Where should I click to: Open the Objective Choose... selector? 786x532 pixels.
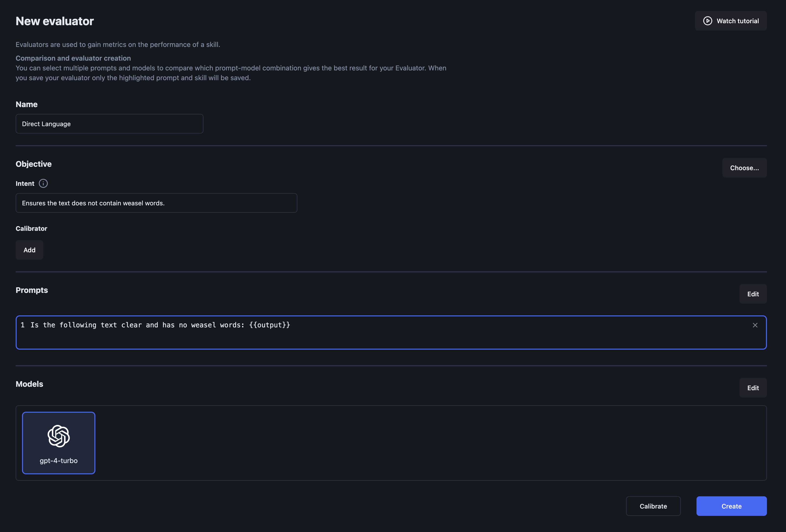pos(744,168)
